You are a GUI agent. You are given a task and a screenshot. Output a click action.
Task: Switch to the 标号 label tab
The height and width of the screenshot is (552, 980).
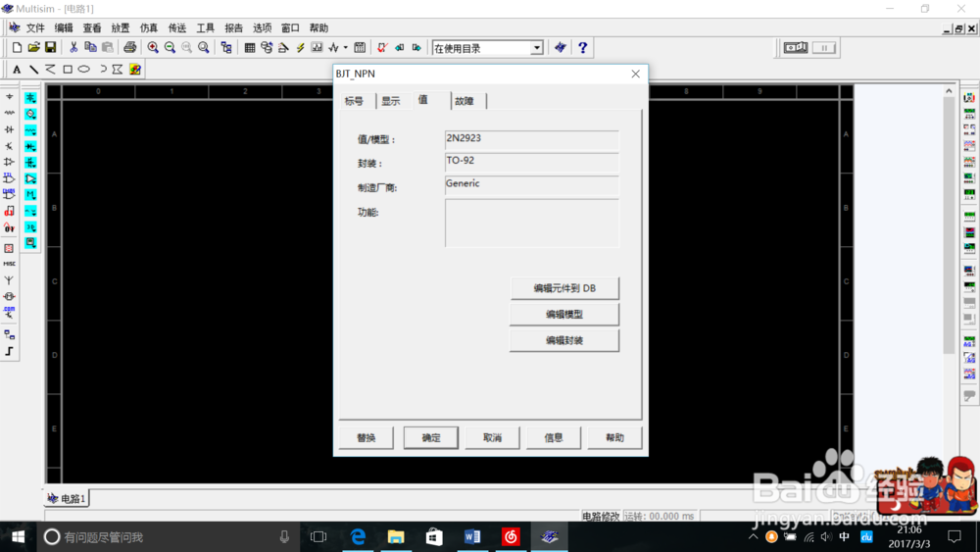[x=357, y=101]
